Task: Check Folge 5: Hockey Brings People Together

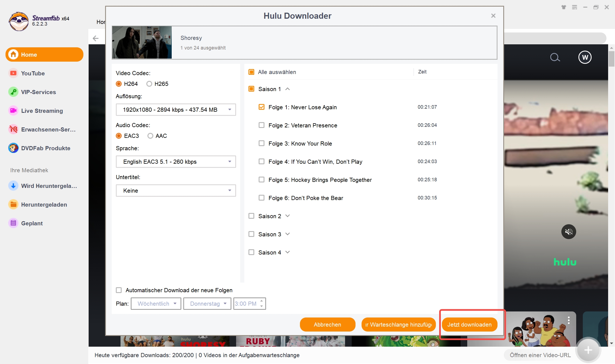Action: [261, 179]
